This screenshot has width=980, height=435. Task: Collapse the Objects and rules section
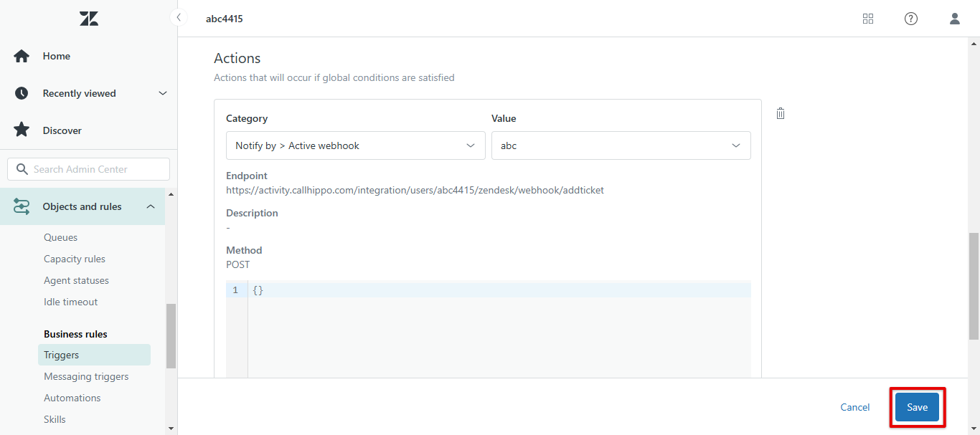[x=151, y=206]
